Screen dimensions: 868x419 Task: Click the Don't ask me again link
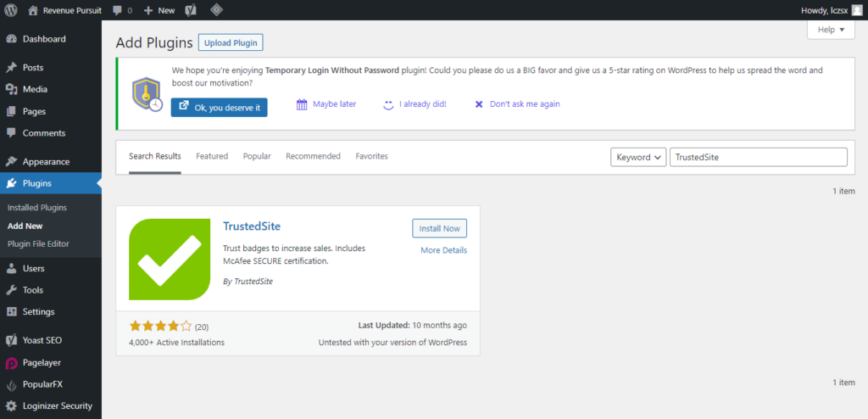click(525, 103)
